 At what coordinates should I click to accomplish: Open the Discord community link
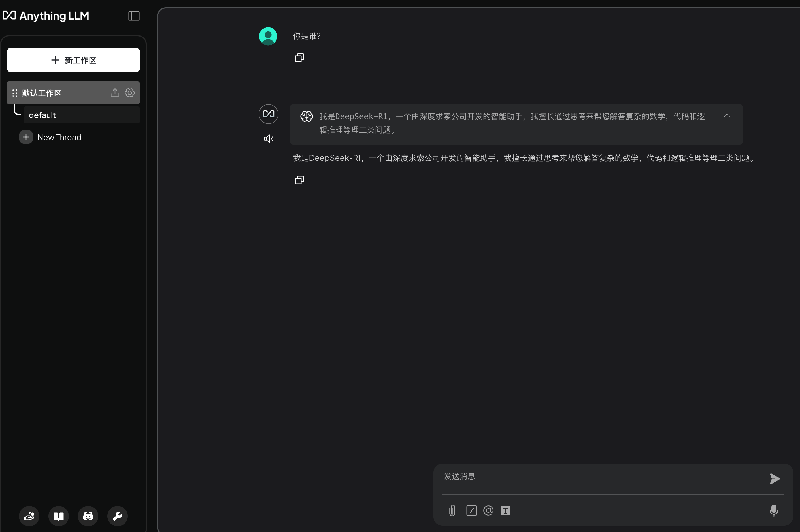[88, 516]
